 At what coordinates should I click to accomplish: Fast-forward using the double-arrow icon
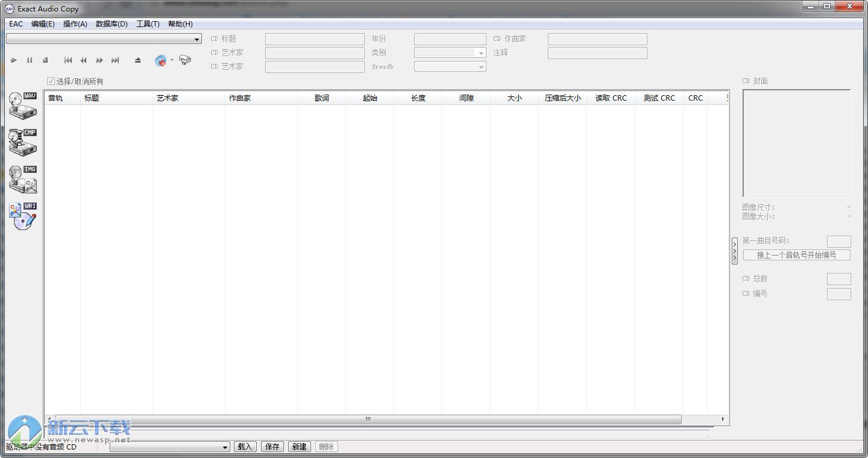(99, 60)
